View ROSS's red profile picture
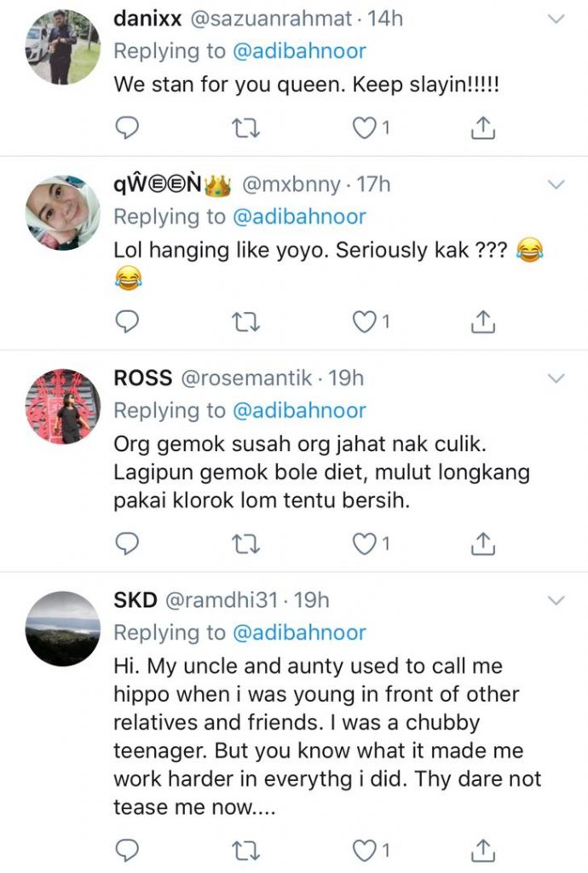 tap(64, 408)
